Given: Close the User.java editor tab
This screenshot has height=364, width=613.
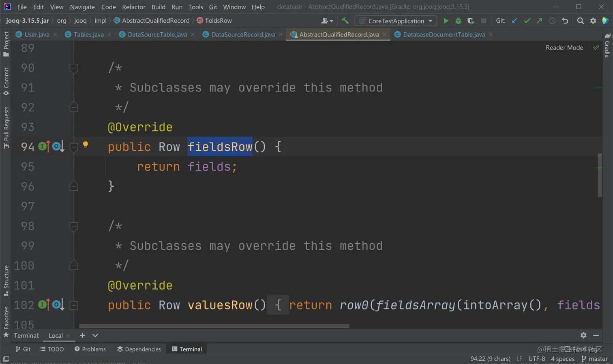Looking at the screenshot, I should tap(55, 34).
